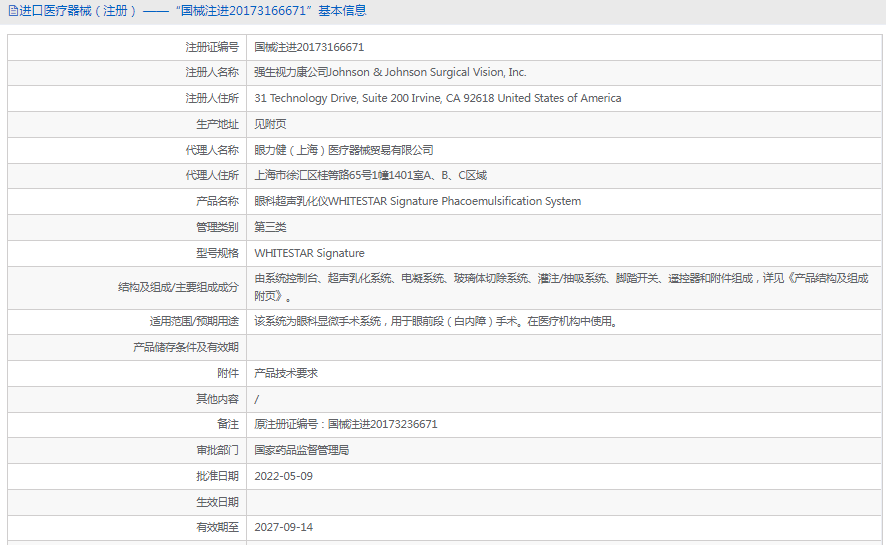886x545 pixels.
Task: Select model value WHITESTAR Signature
Action: [x=309, y=254]
